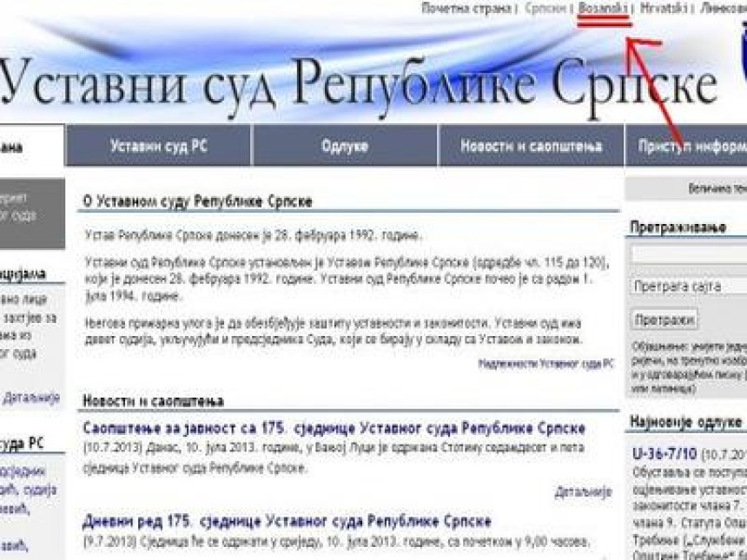Click the Уставни суд Републике Српске banner title
The height and width of the screenshot is (560, 747).
(358, 86)
